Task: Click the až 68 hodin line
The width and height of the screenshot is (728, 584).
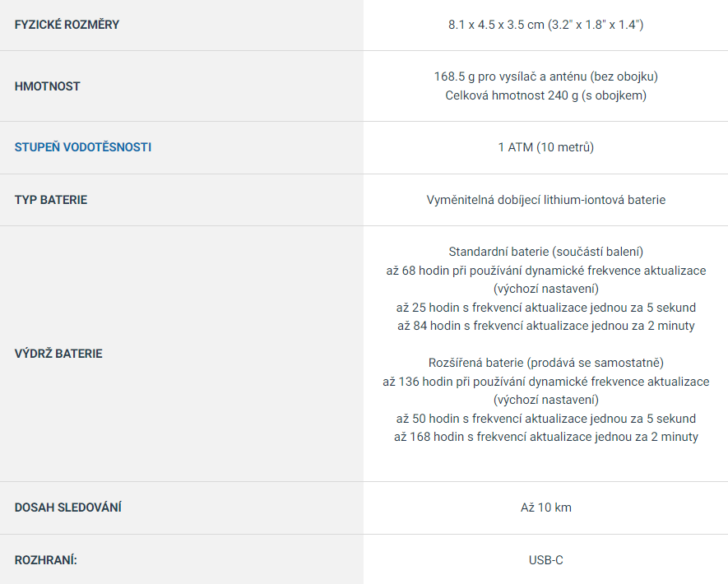Action: (545, 271)
